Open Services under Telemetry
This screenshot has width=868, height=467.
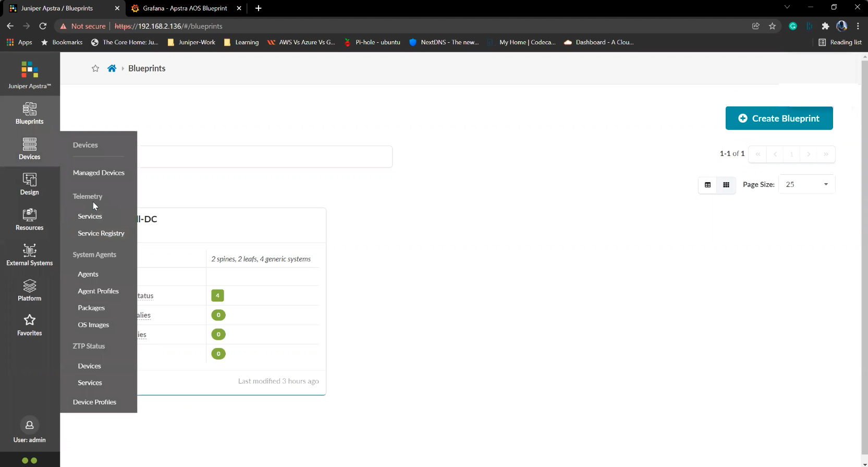coord(90,216)
